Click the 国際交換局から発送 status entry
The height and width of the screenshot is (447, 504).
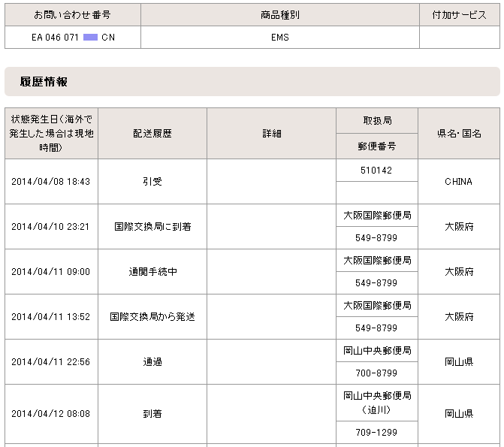pyautogui.click(x=152, y=316)
